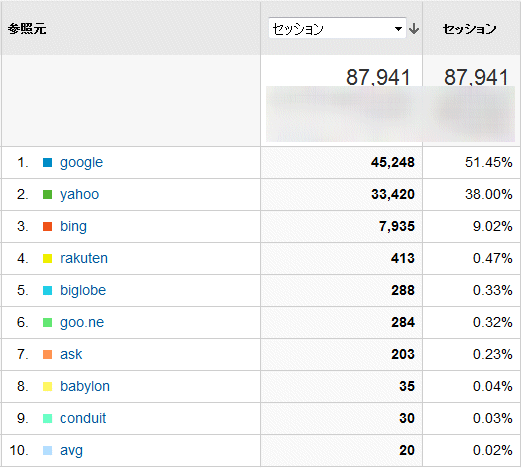Viewport: 521px width, 468px height.
Task: Open the google source link
Action: click(x=81, y=163)
